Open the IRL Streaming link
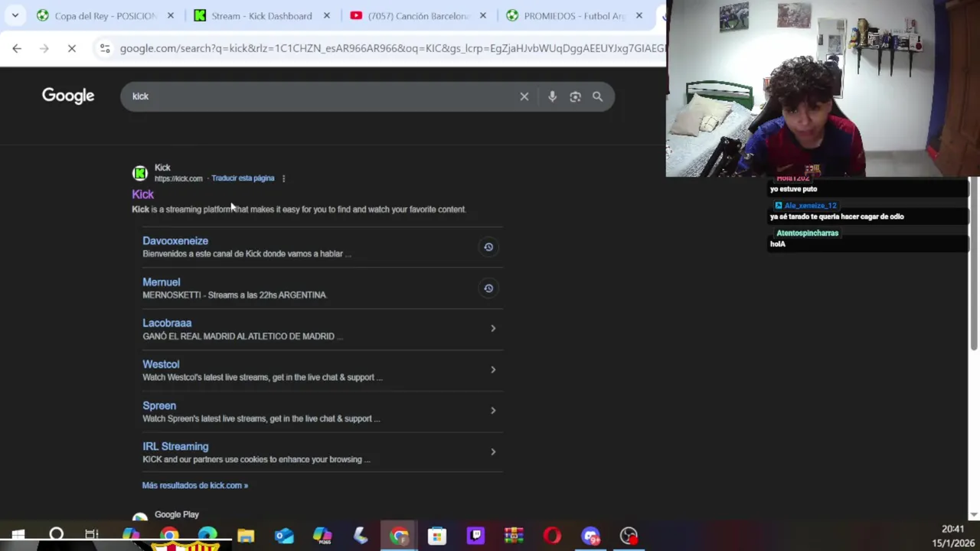 click(175, 446)
